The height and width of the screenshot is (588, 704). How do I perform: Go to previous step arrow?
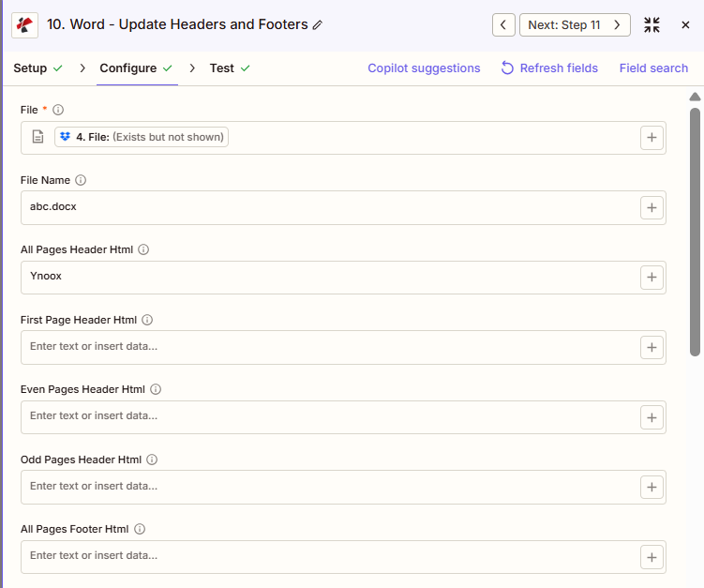click(503, 24)
